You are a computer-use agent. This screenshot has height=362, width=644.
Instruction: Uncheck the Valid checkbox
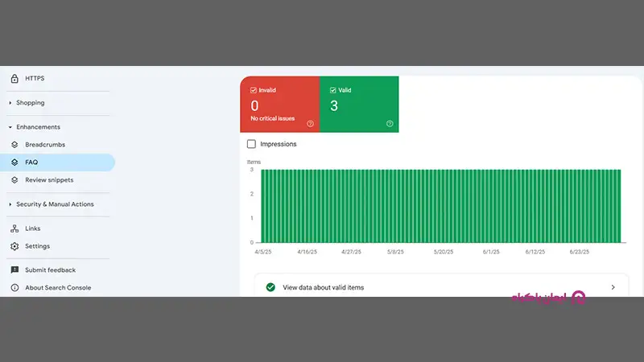tap(332, 90)
